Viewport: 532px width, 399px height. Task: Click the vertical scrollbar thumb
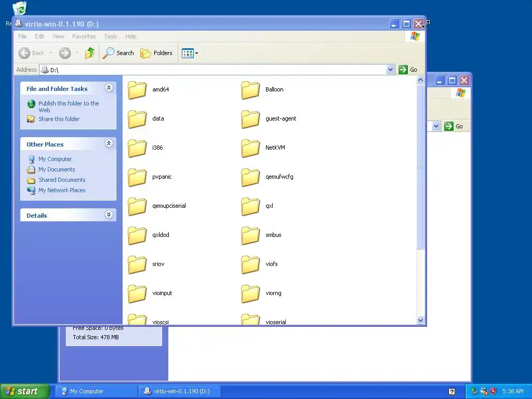[x=420, y=167]
